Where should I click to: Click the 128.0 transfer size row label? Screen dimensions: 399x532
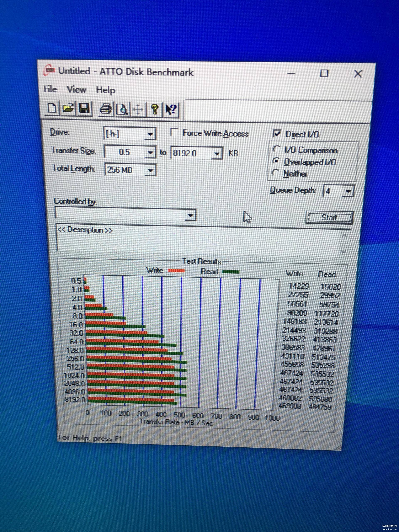[x=75, y=350]
